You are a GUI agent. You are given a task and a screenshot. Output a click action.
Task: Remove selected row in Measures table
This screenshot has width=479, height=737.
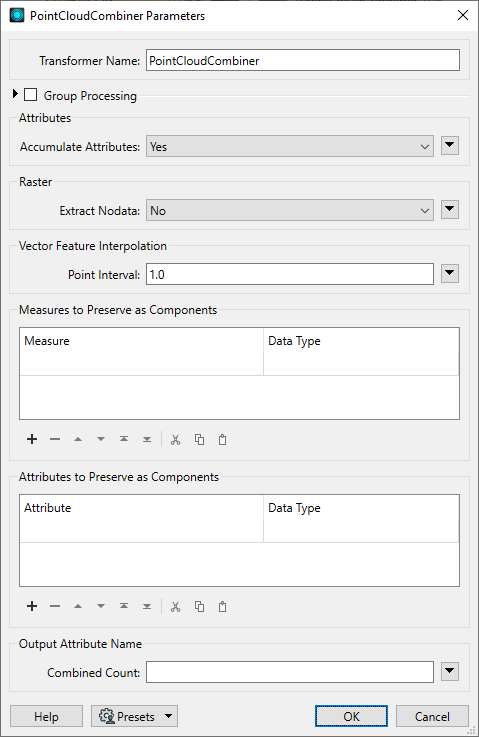(x=55, y=439)
